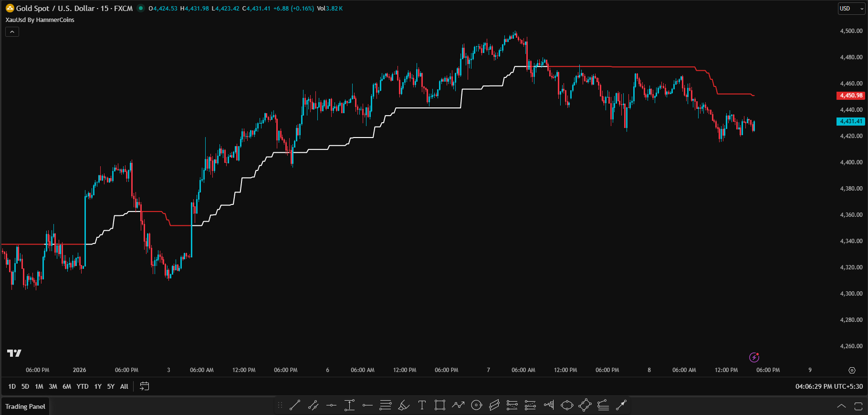The image size is (868, 415).
Task: Open timezone menu showing UTC+5:30
Action: [x=829, y=386]
